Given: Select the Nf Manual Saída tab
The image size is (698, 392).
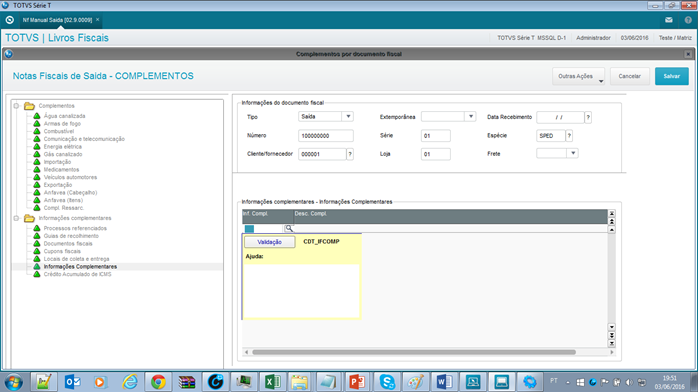Looking at the screenshot, I should [57, 20].
